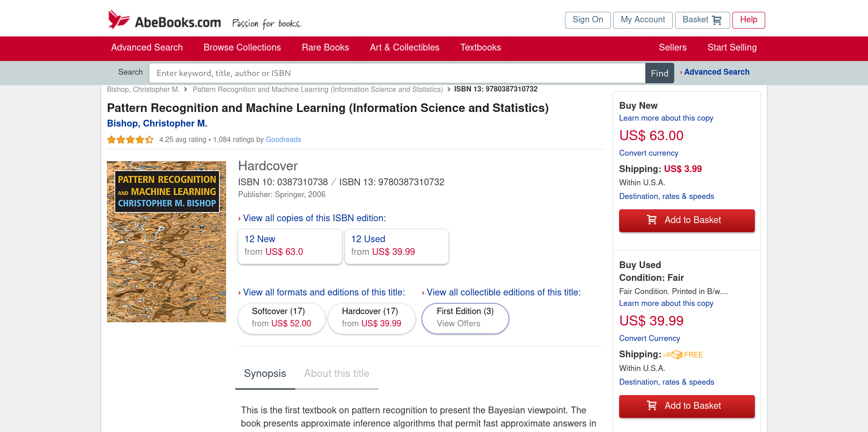Choose the Softcover (17) format option
868x432 pixels.
tap(282, 318)
